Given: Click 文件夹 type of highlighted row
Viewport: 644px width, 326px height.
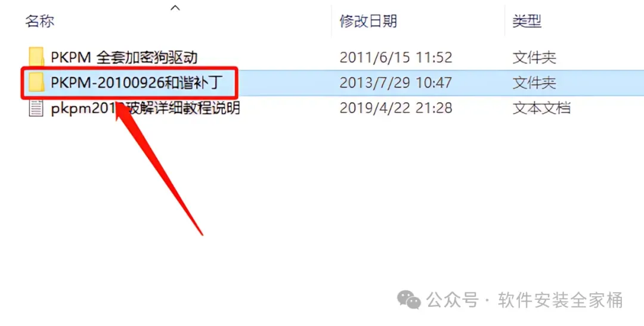Looking at the screenshot, I should point(534,83).
